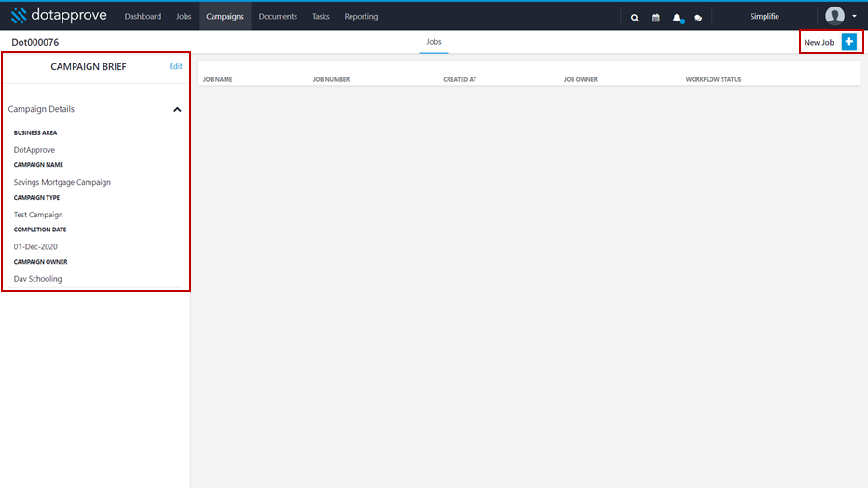Image resolution: width=868 pixels, height=488 pixels.
Task: Switch to the Jobs tab under the campaign
Action: [434, 42]
